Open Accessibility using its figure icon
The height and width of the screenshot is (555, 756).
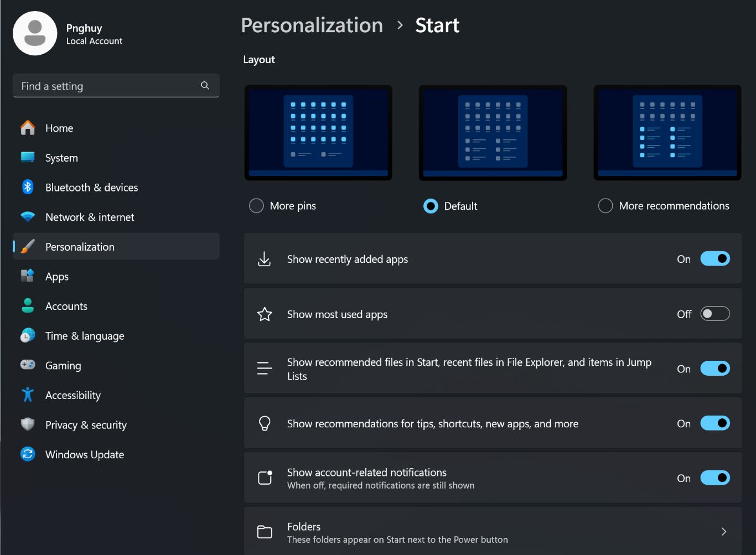pyautogui.click(x=28, y=395)
